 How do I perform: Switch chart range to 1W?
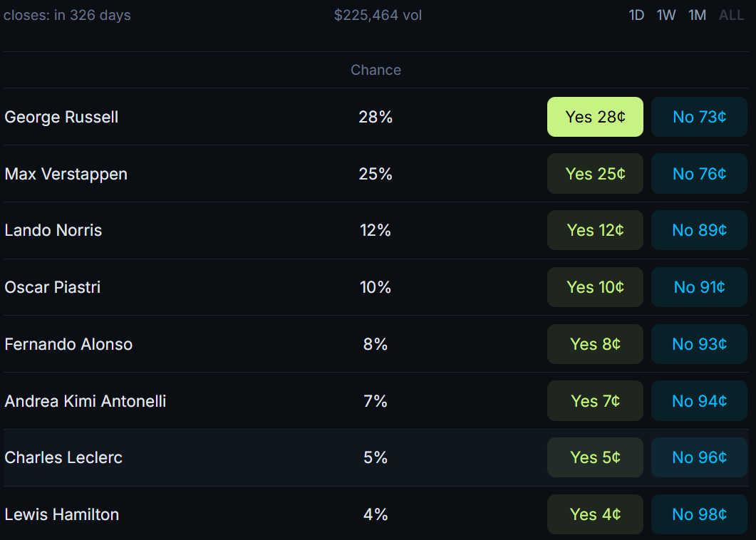pos(666,15)
